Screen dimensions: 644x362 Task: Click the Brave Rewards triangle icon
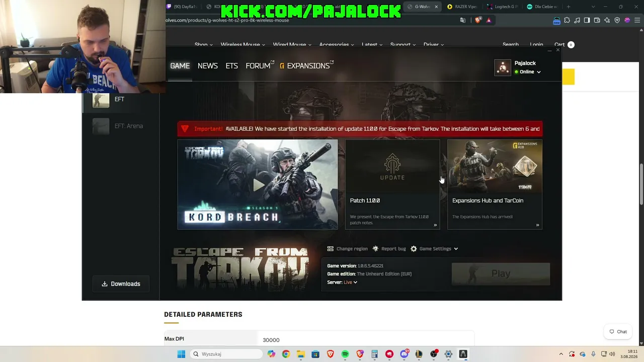[x=489, y=20]
